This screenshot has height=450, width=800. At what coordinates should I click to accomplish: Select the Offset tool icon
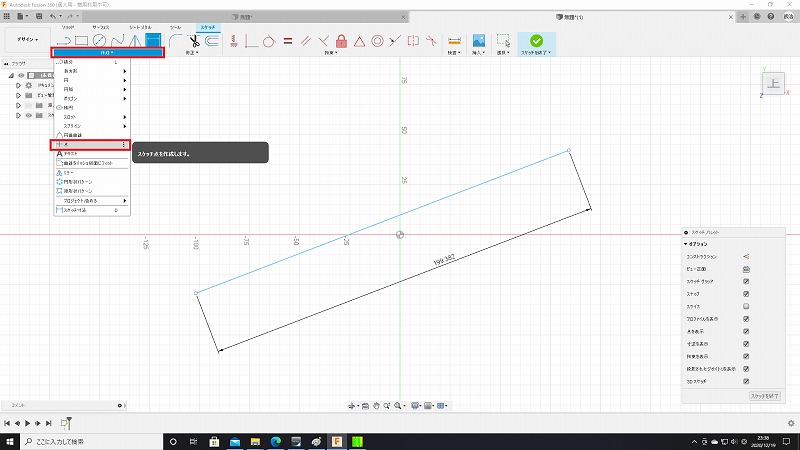212,41
